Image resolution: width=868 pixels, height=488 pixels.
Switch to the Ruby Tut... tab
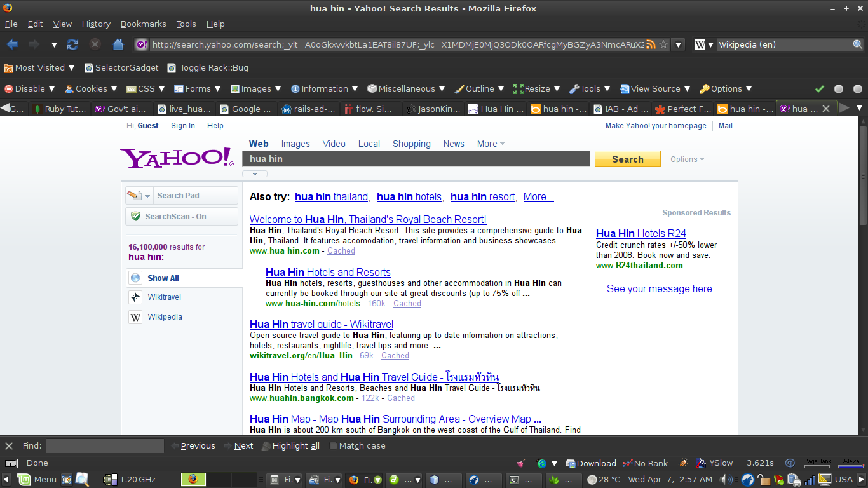pos(60,109)
